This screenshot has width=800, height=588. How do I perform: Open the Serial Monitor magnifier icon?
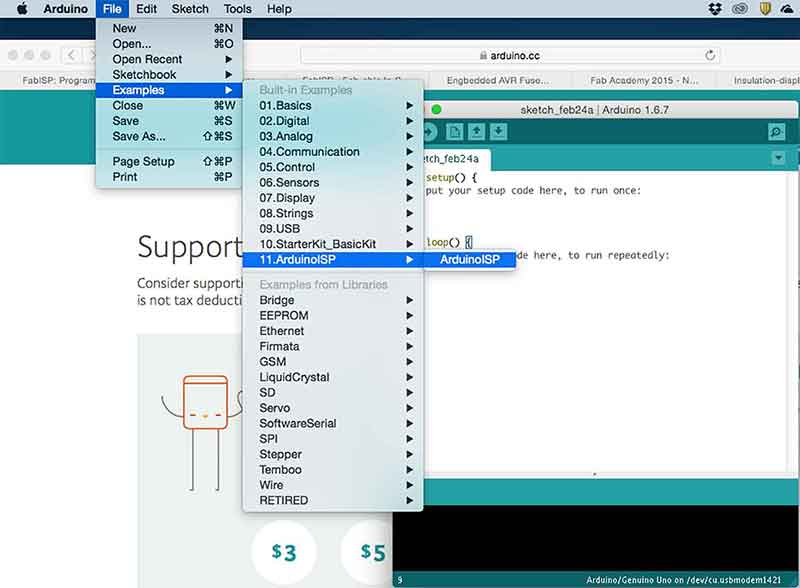tap(776, 132)
